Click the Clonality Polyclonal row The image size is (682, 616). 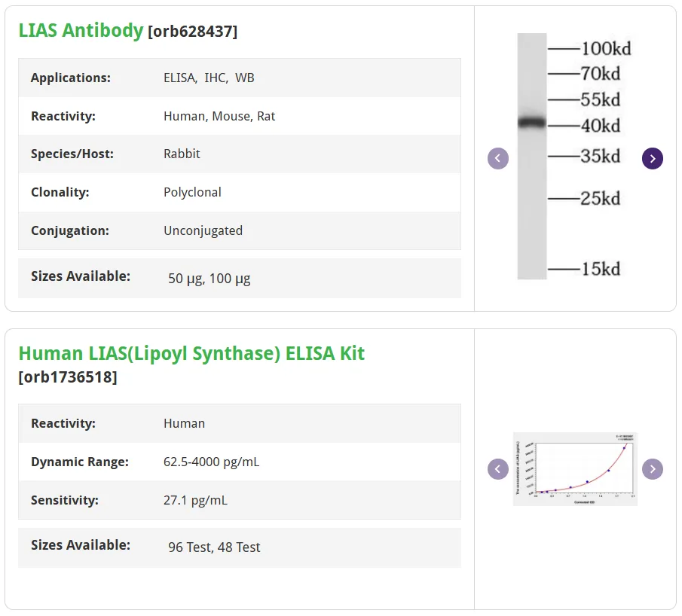click(239, 192)
